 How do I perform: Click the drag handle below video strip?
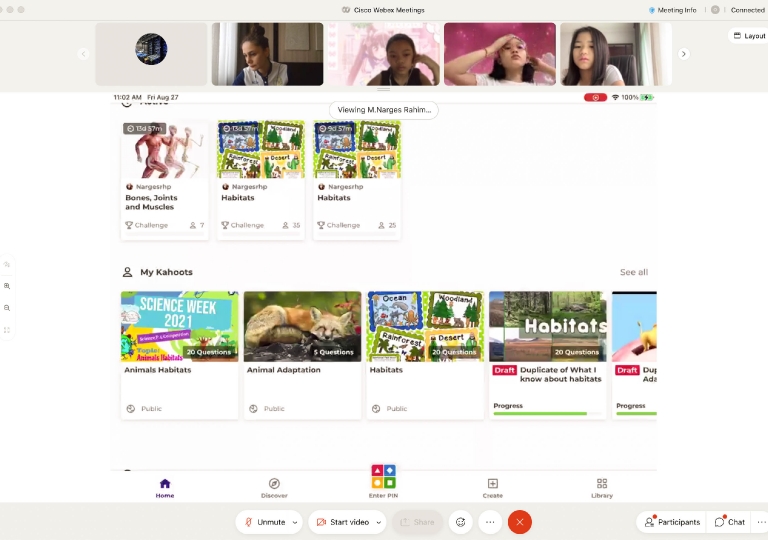(384, 90)
